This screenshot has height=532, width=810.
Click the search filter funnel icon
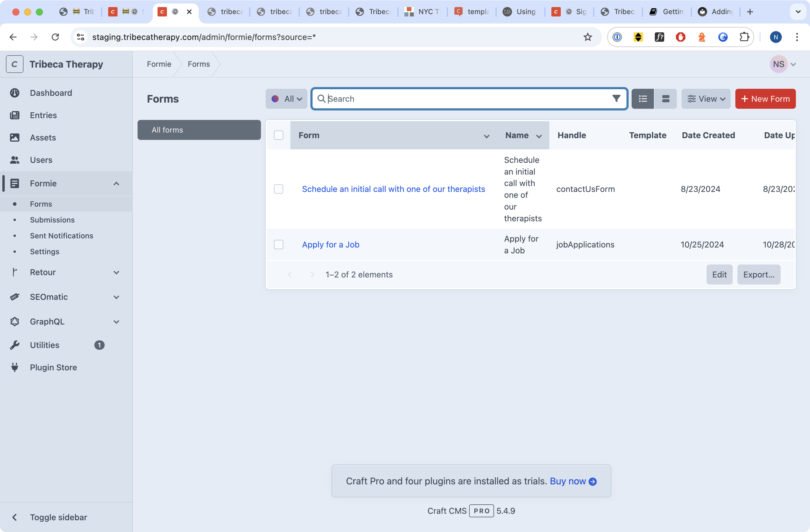(616, 99)
